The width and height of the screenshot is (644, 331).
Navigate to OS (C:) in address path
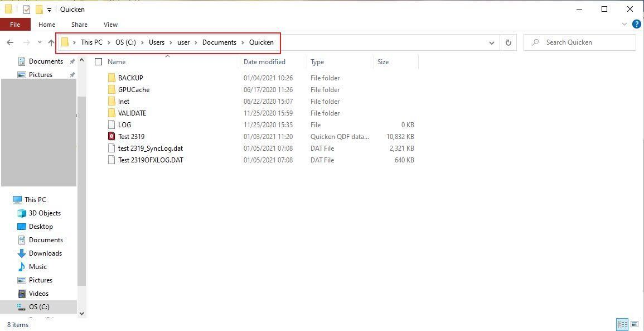[125, 42]
